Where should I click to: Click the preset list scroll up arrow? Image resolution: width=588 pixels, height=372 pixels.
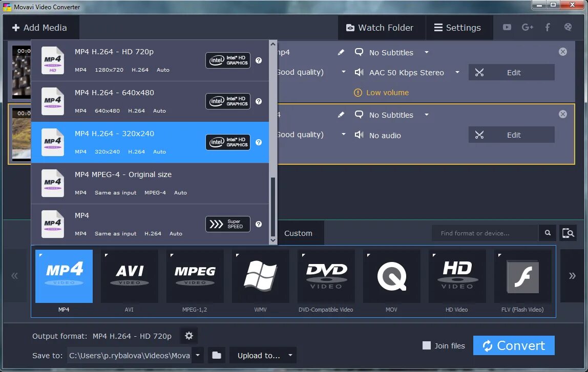pos(273,44)
